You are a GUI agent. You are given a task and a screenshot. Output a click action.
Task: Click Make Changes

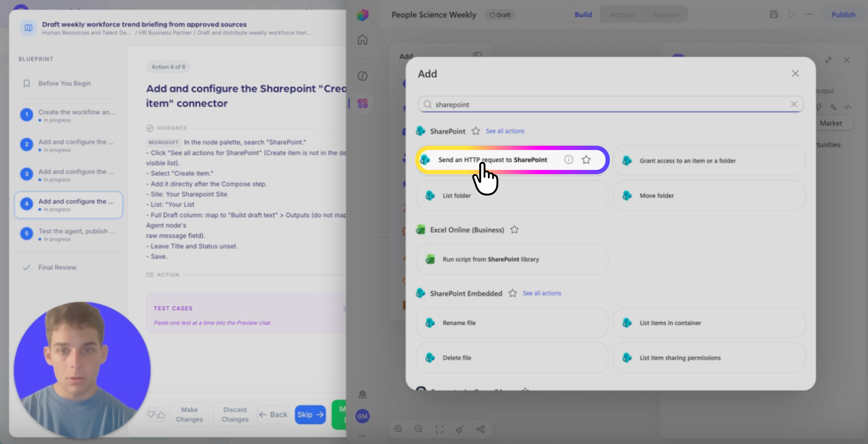coord(189,414)
